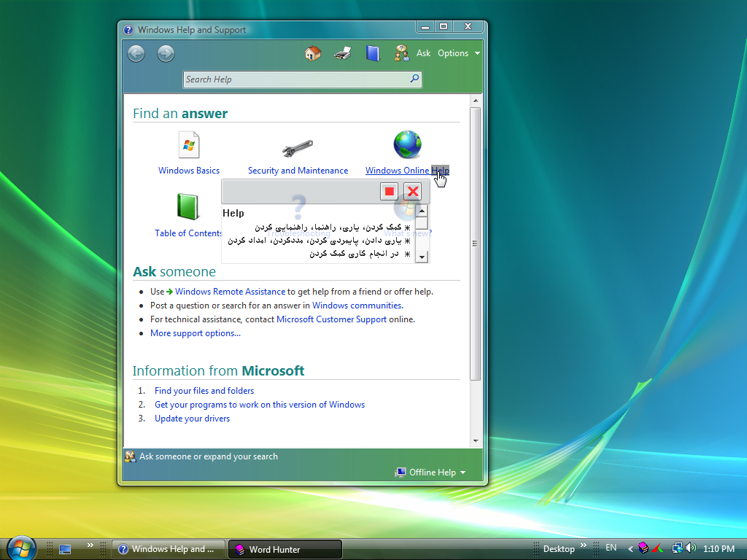747x560 pixels.
Task: Click the Windows Online Help globe icon
Action: [x=407, y=145]
